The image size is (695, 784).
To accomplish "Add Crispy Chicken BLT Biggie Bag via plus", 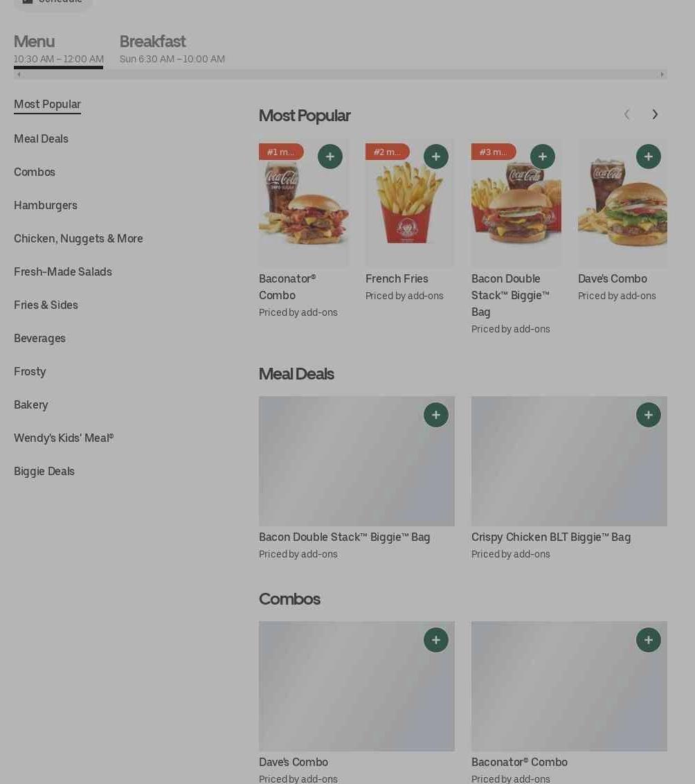I will [648, 415].
